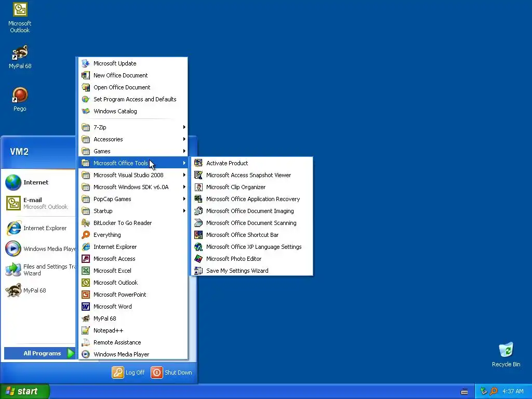Screen dimensions: 532x399
Task: Expand the Games submenu
Action: tap(133, 151)
